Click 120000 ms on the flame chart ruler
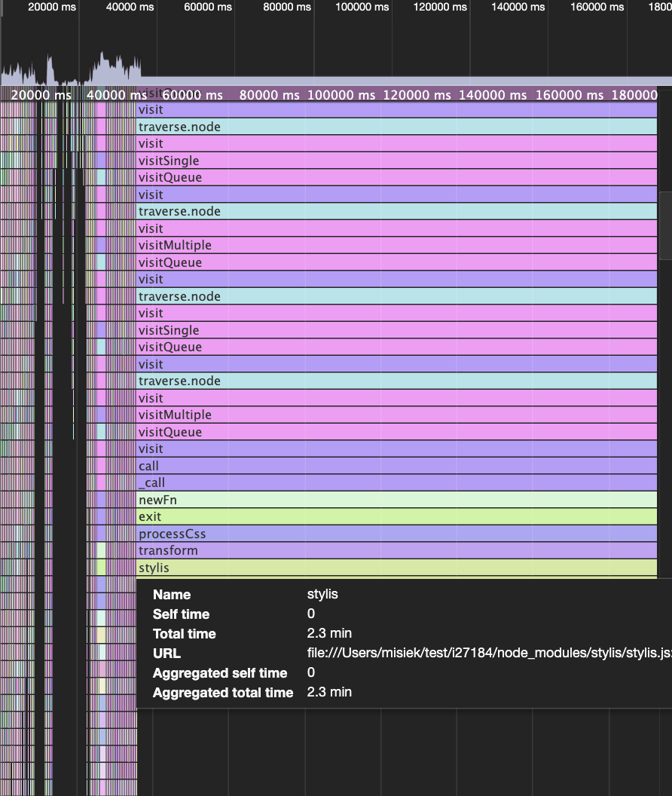The height and width of the screenshot is (796, 672). (x=417, y=95)
